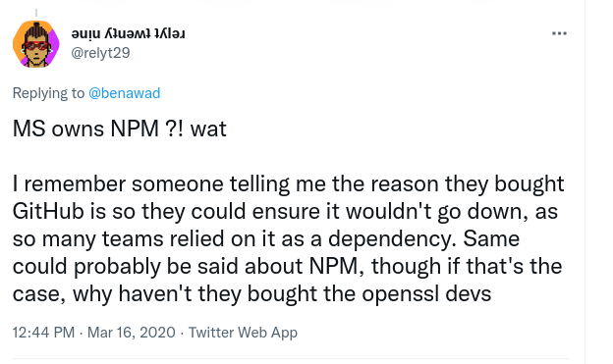This screenshot has width=613, height=364.
Task: Click the 'MS owns NPM ?! wat' line
Action: pos(120,129)
